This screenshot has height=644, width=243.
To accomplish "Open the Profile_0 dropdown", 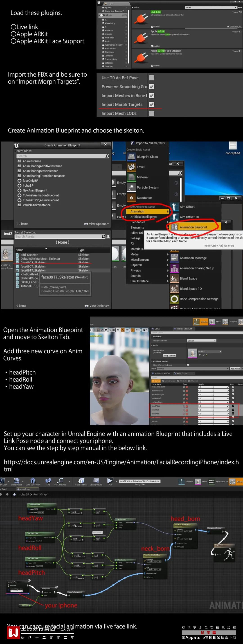I will click(x=193, y=369).
